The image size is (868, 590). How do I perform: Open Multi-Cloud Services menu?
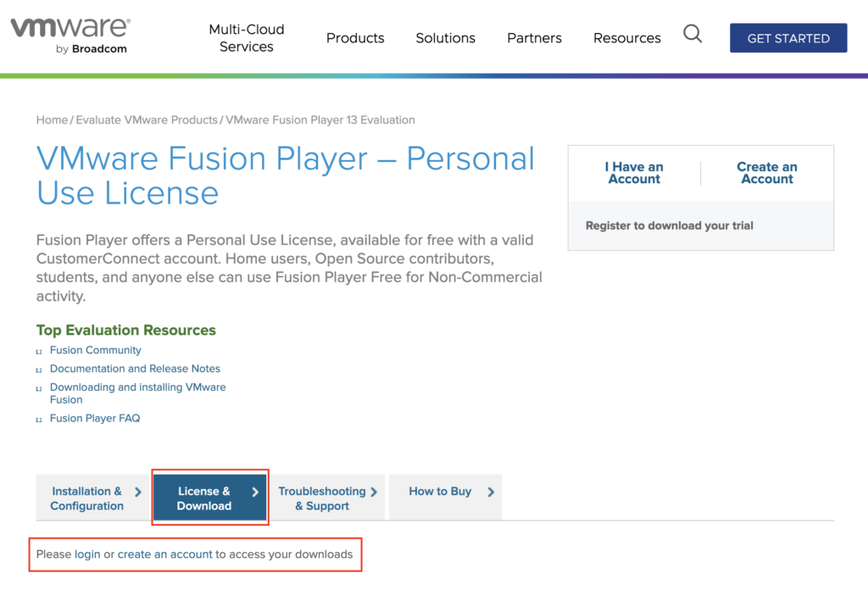click(x=247, y=38)
